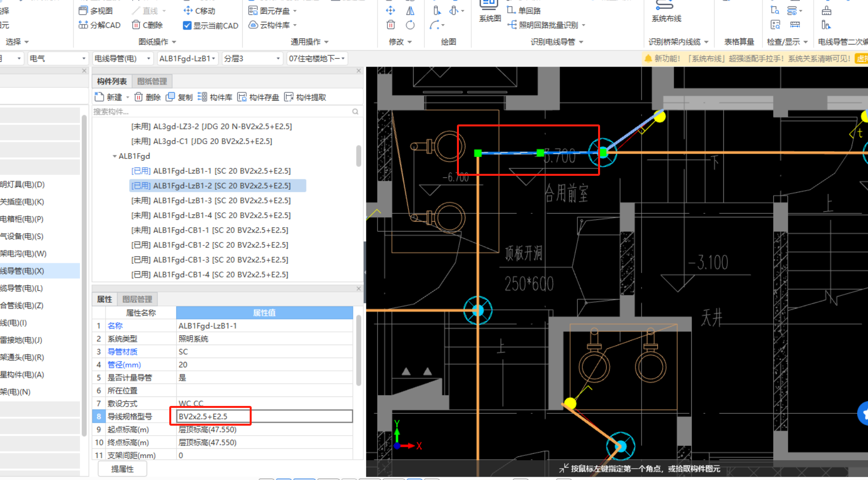Close the properties panel
The width and height of the screenshot is (868, 480).
[359, 288]
